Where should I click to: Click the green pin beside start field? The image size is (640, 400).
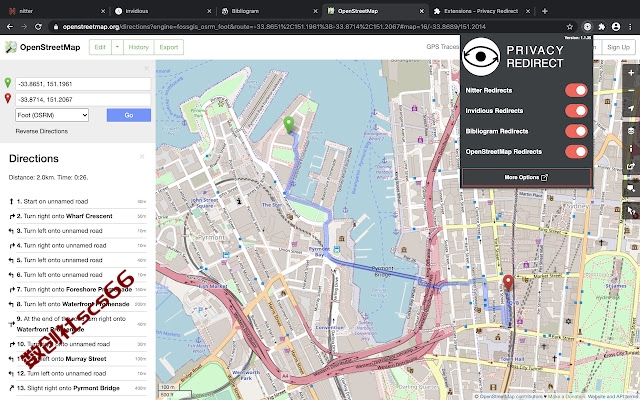[8, 83]
